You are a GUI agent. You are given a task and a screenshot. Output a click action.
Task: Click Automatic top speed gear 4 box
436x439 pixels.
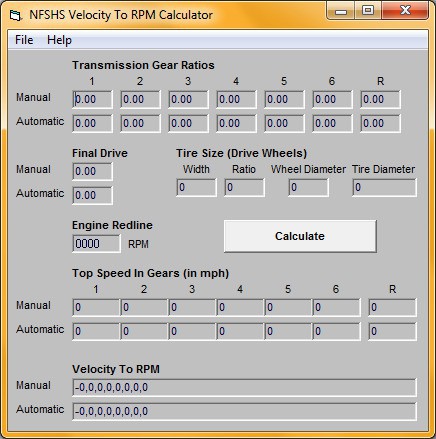tap(240, 331)
